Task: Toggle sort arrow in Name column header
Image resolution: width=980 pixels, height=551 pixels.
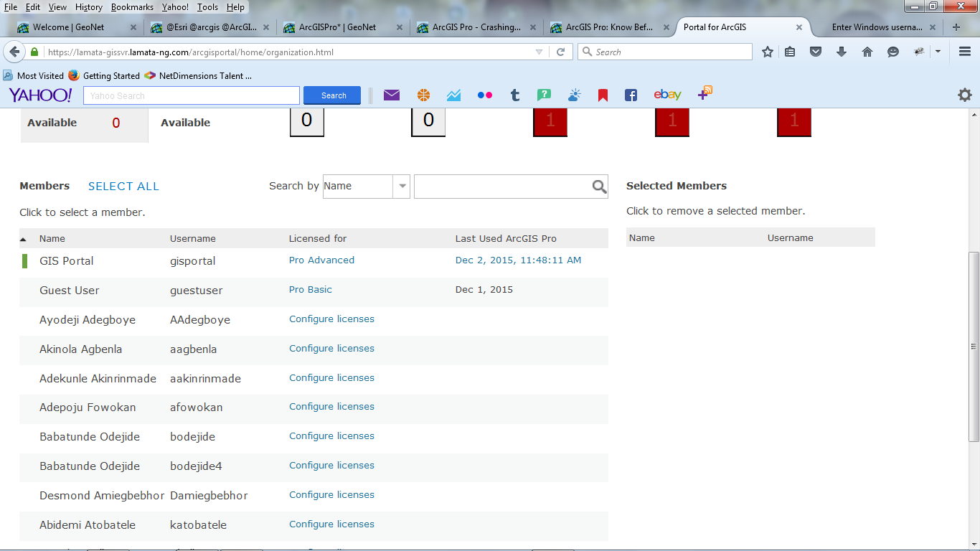Action: point(23,239)
